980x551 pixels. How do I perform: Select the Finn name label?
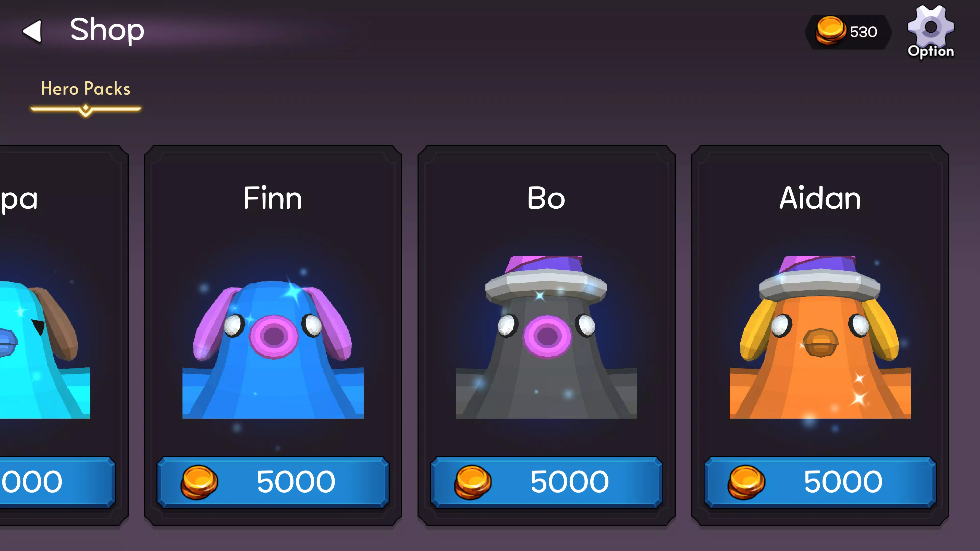pyautogui.click(x=273, y=198)
